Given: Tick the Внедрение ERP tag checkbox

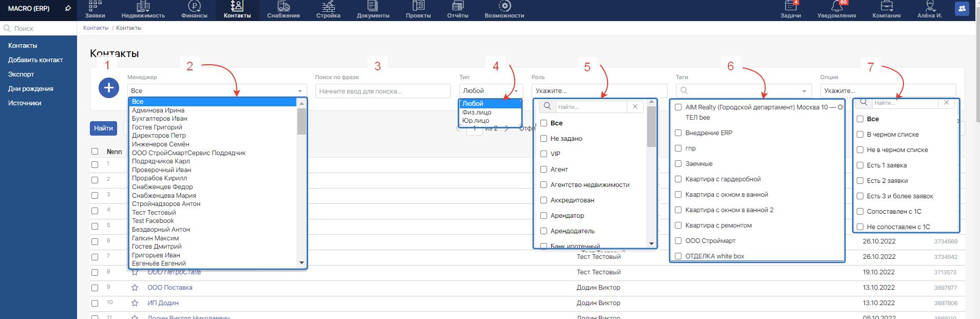Looking at the screenshot, I should [678, 133].
